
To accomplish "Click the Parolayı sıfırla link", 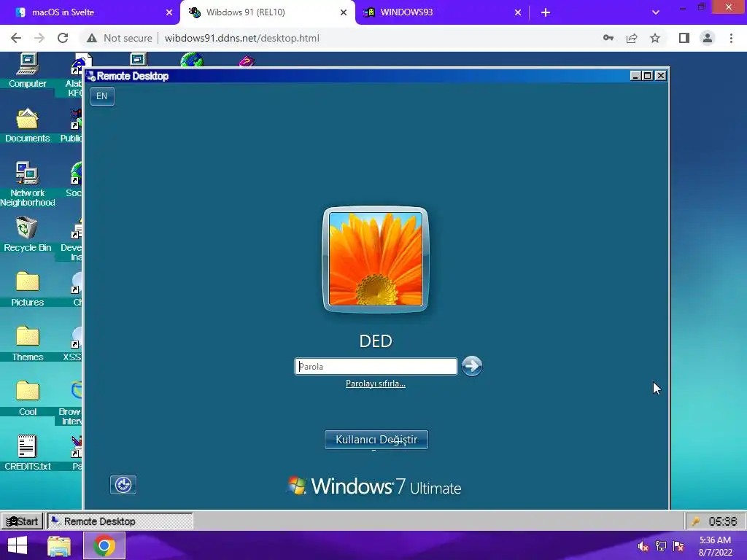I will coord(376,384).
